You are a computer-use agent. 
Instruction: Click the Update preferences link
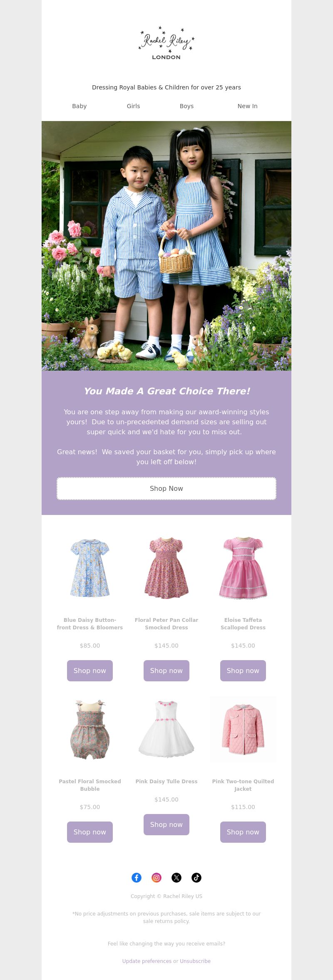(x=147, y=961)
